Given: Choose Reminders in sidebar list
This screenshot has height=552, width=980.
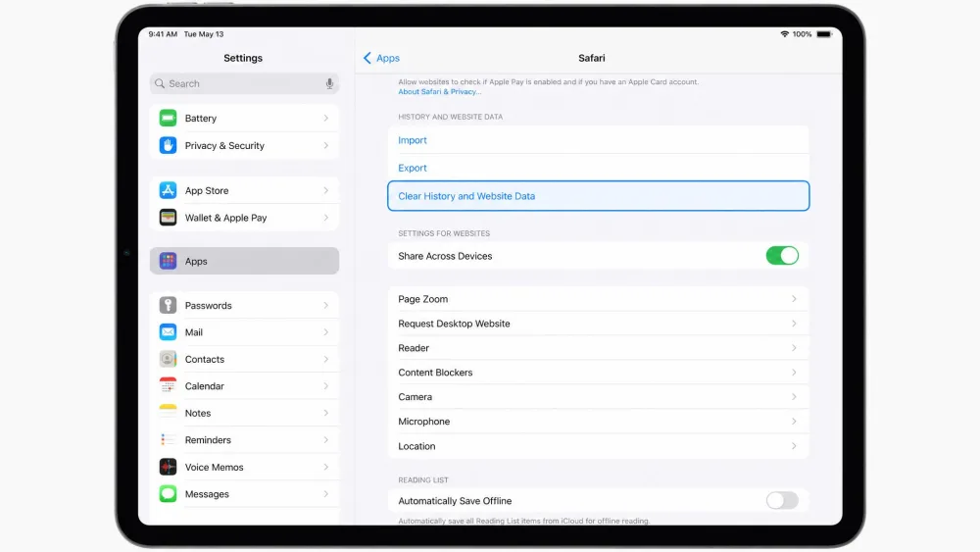Looking at the screenshot, I should pos(244,439).
